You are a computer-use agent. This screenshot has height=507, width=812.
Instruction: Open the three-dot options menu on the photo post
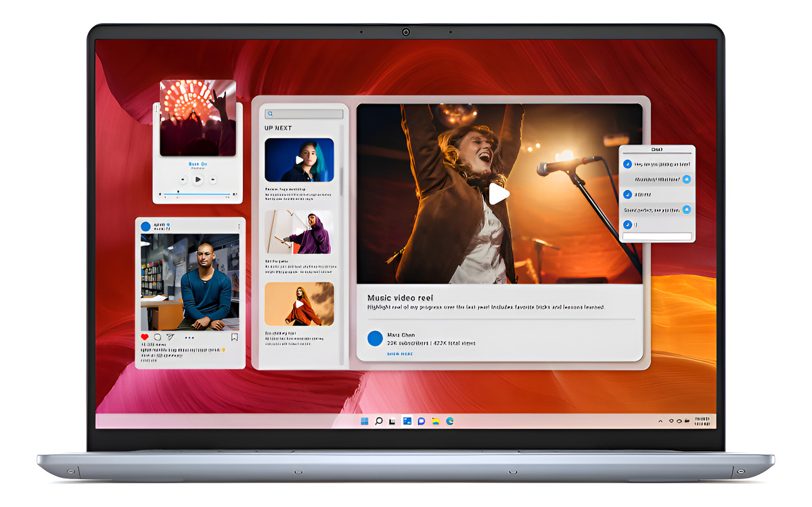pos(238,226)
